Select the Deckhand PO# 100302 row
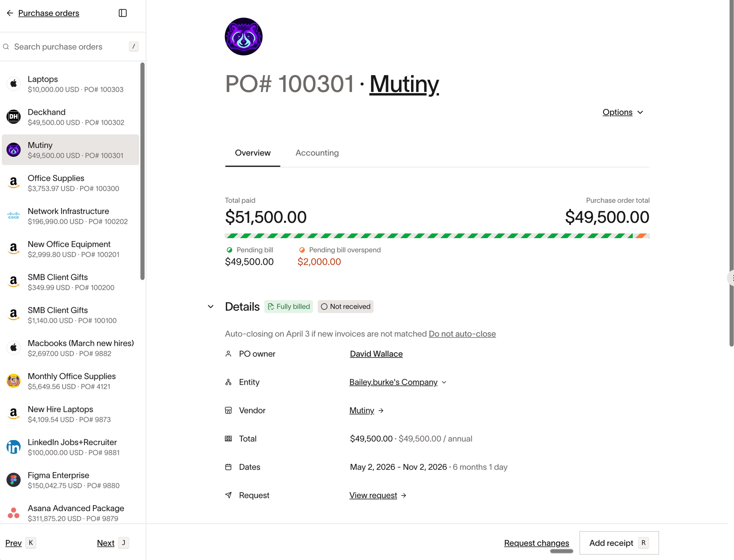734x560 pixels. [x=70, y=117]
